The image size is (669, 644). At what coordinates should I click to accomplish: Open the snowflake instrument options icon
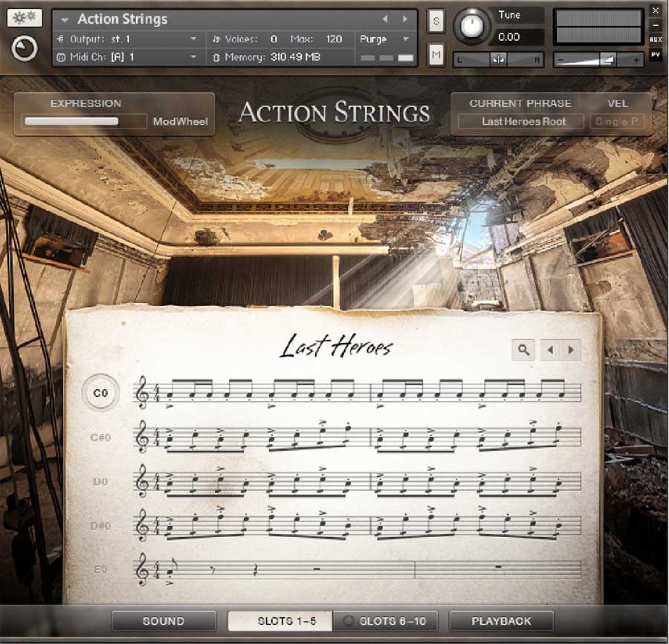(25, 18)
